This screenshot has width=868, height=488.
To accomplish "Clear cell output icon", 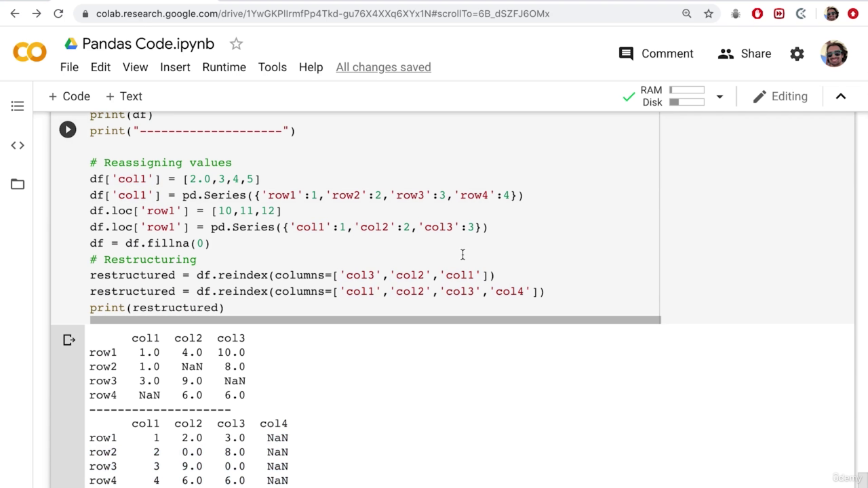I will (69, 340).
